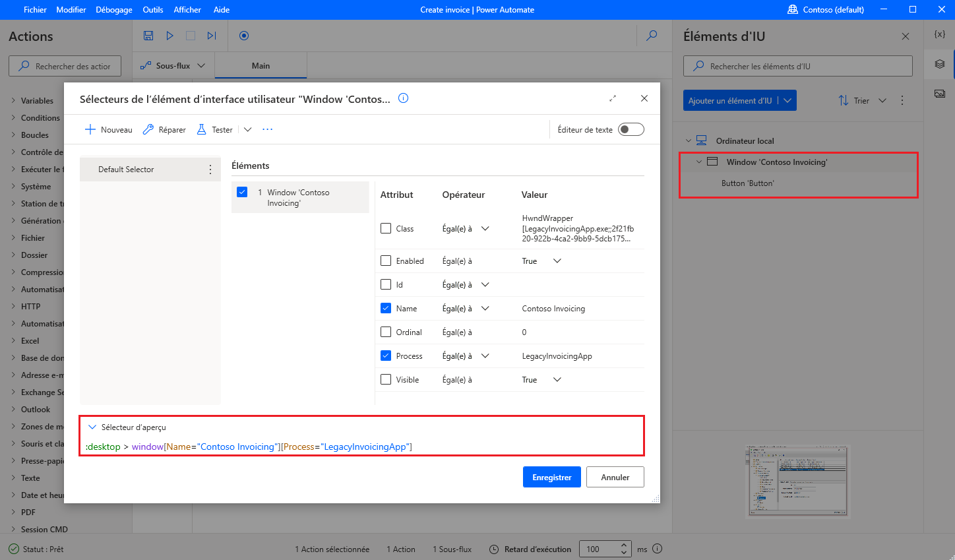Open the Tester dropdown arrow
The image size is (955, 560).
point(247,129)
